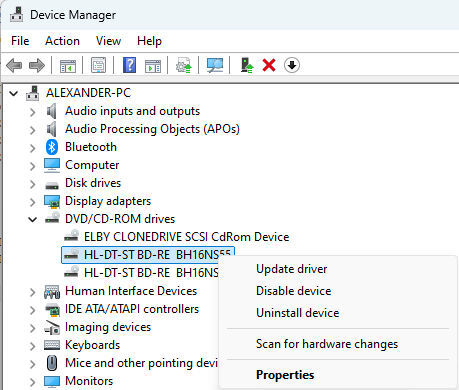Open the View menu

click(108, 41)
